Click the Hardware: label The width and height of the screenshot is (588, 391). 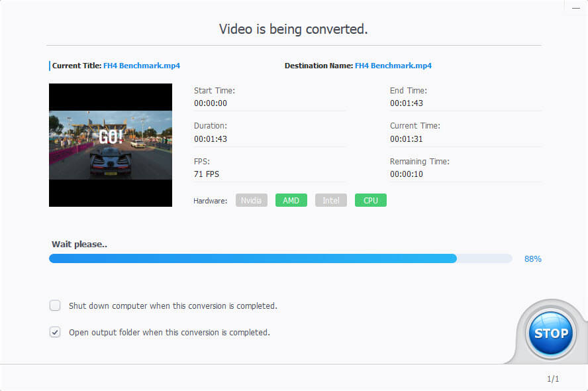point(211,201)
